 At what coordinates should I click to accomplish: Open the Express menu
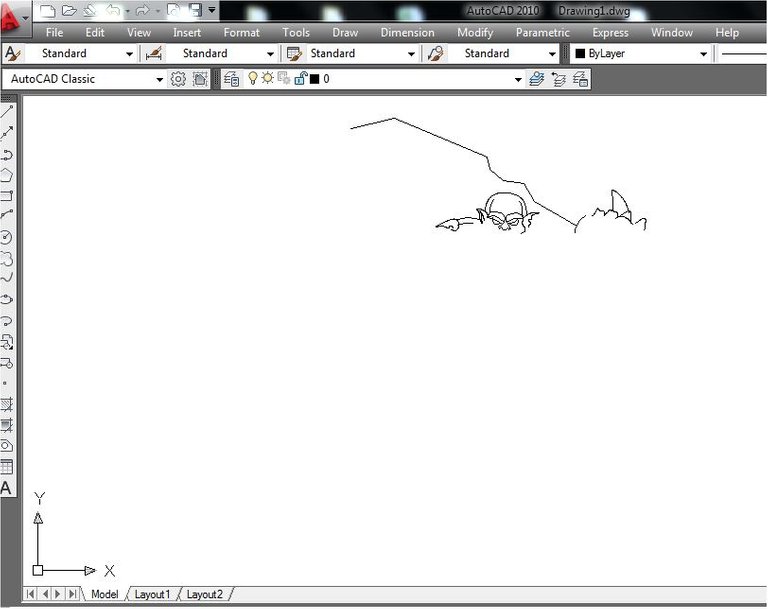[x=610, y=32]
